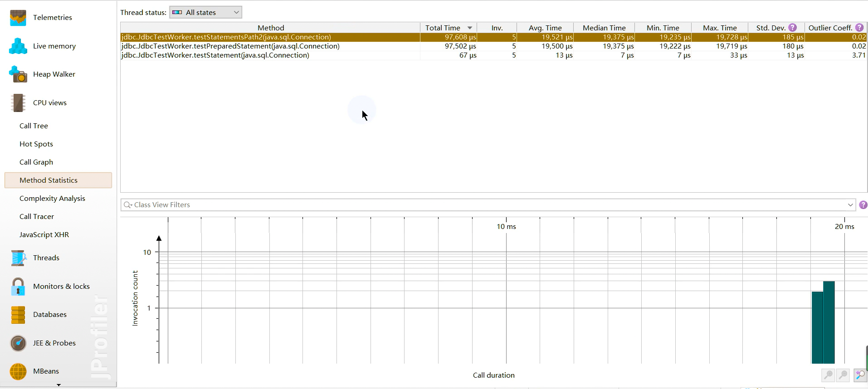Sort by the Total Time column header
Screen dimensions: 868x389
pos(448,28)
